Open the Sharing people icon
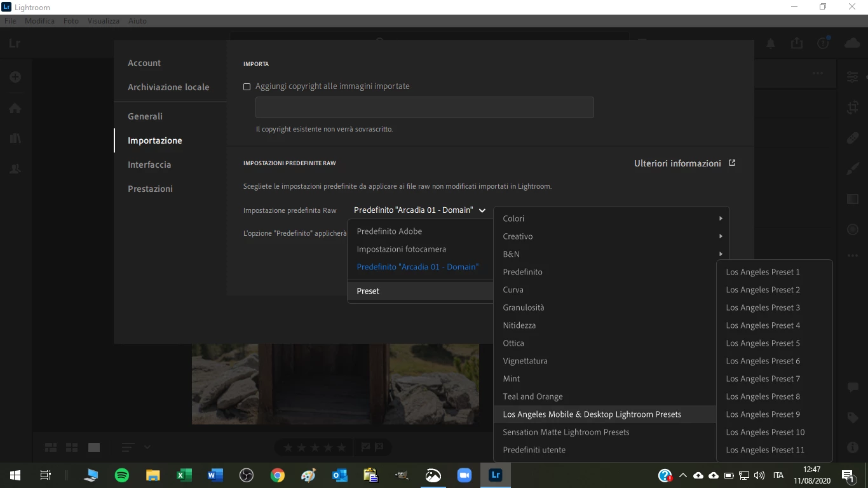The image size is (868, 488). [15, 169]
